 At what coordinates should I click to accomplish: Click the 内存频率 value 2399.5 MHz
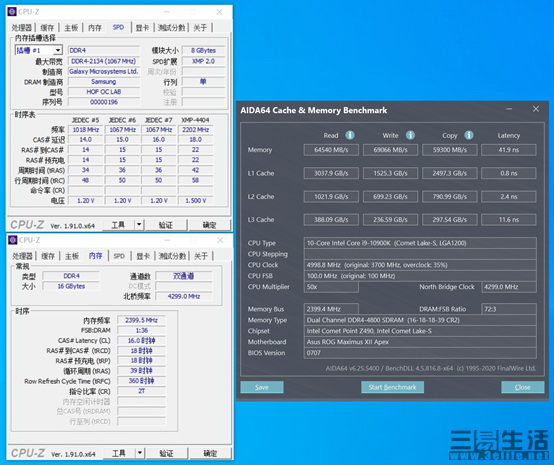pos(141,320)
